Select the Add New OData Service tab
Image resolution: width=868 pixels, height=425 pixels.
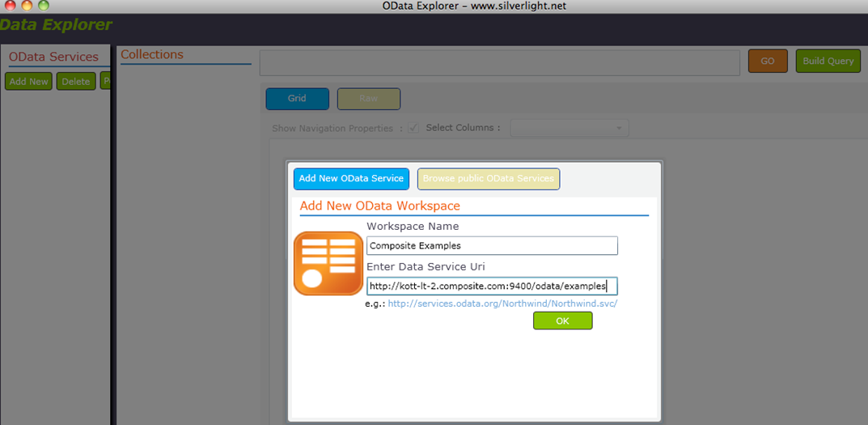point(351,179)
